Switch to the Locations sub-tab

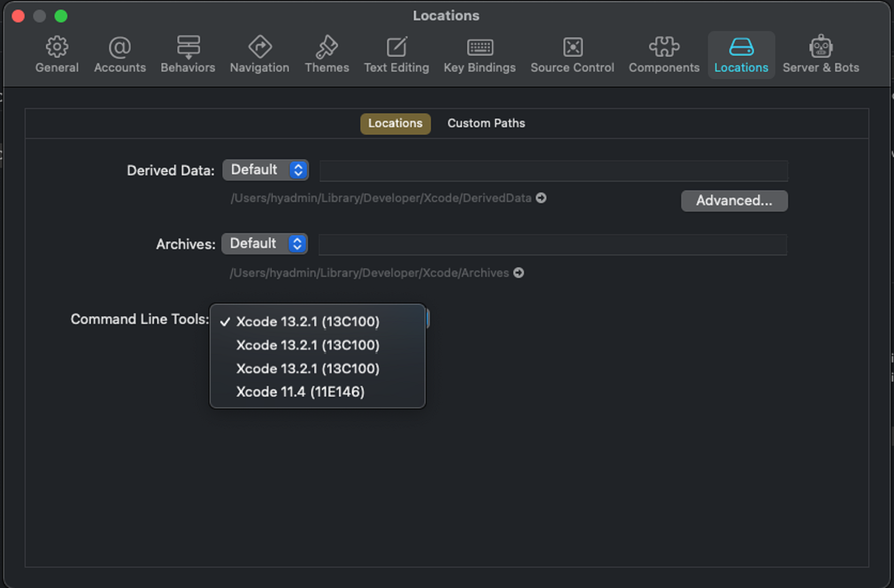pyautogui.click(x=395, y=123)
